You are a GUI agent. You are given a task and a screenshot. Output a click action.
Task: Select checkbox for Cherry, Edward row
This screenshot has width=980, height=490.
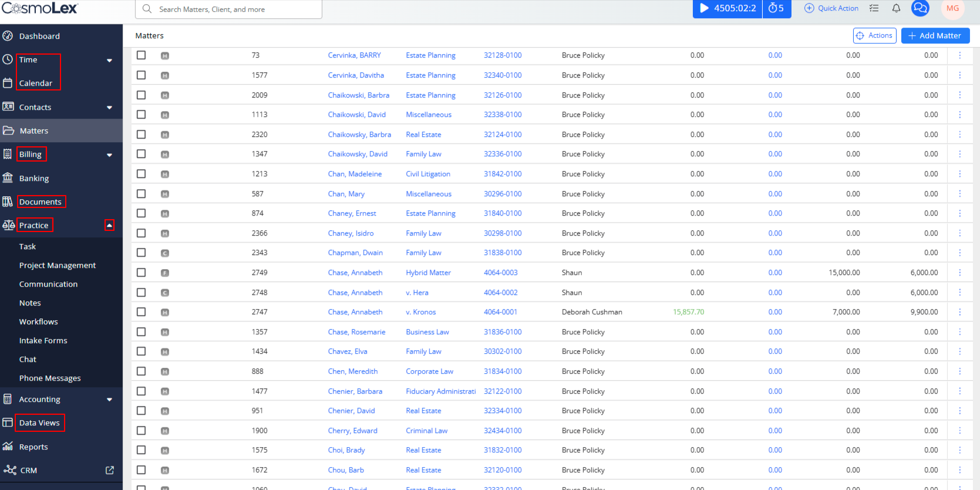(x=141, y=430)
